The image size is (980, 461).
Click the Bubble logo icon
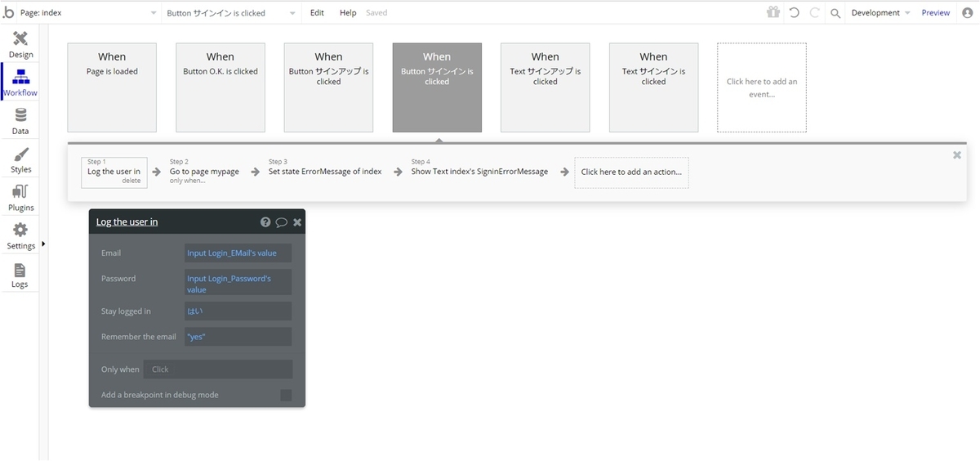pyautogui.click(x=8, y=12)
